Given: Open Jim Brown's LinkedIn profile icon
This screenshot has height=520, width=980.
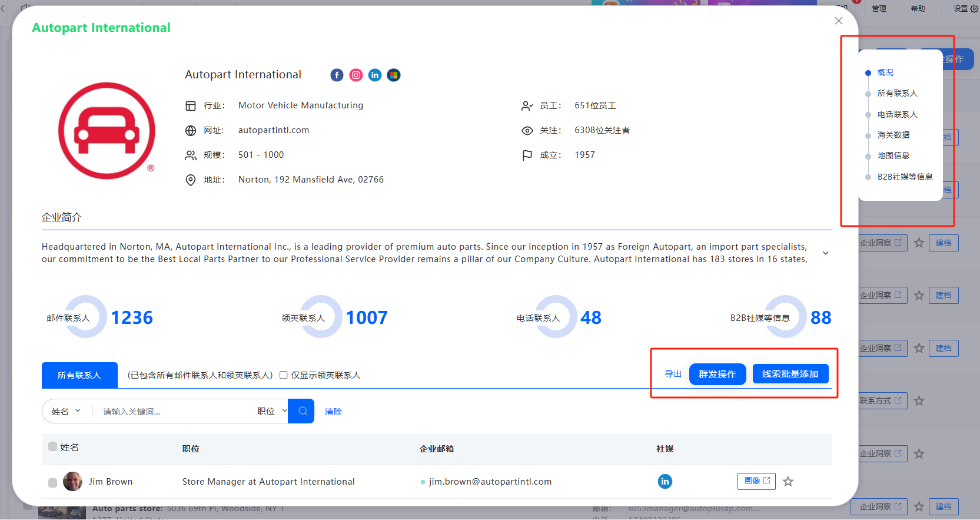Looking at the screenshot, I should 665,481.
